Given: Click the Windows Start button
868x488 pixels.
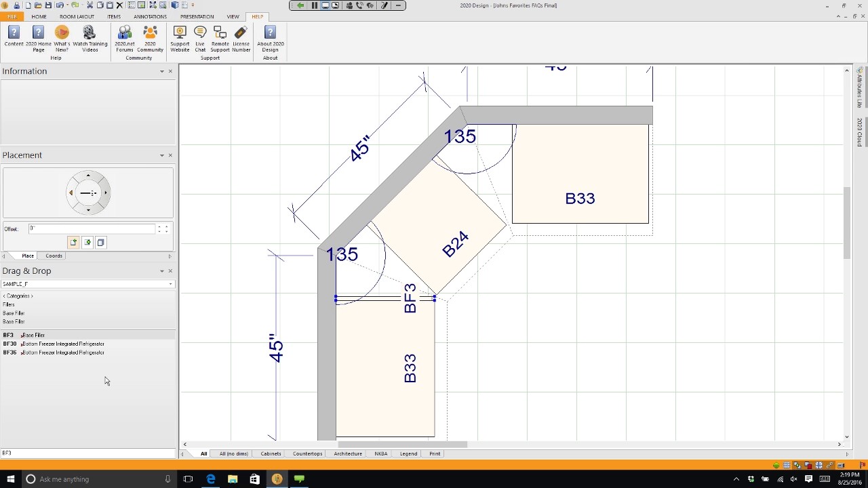Looking at the screenshot, I should click(x=11, y=479).
